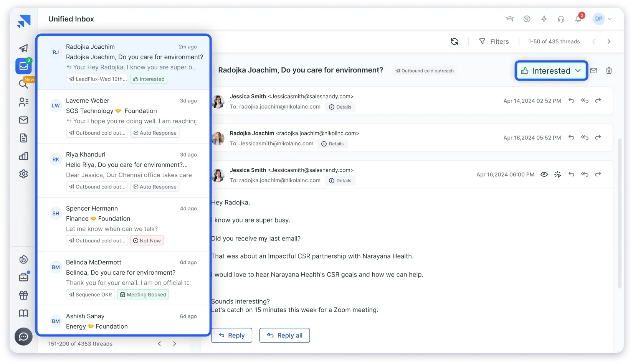Show Details for the first Jessica Smith email

click(x=340, y=107)
